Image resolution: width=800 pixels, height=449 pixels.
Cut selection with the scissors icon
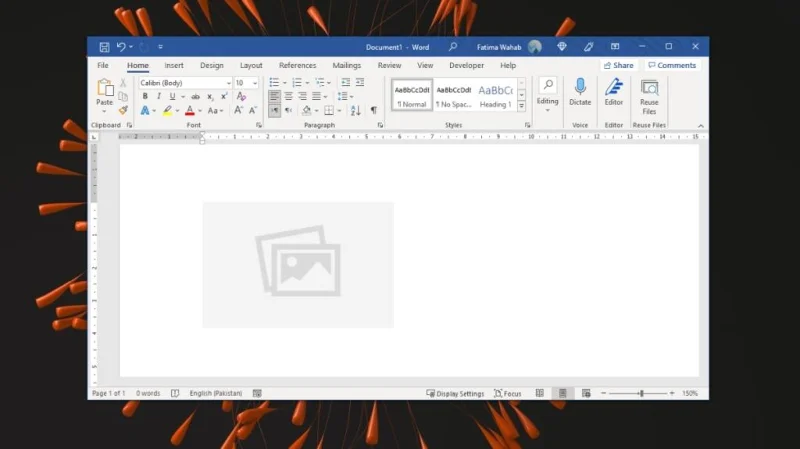[x=123, y=83]
